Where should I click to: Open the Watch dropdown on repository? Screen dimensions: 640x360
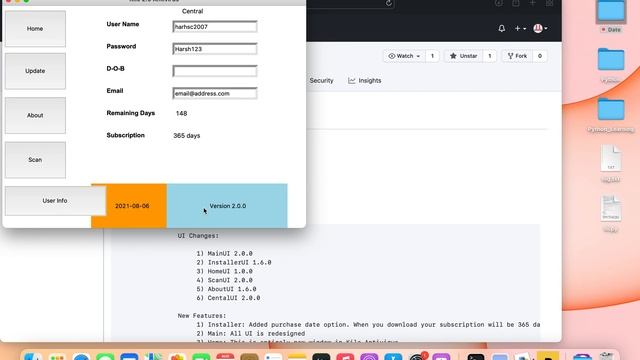coord(404,56)
